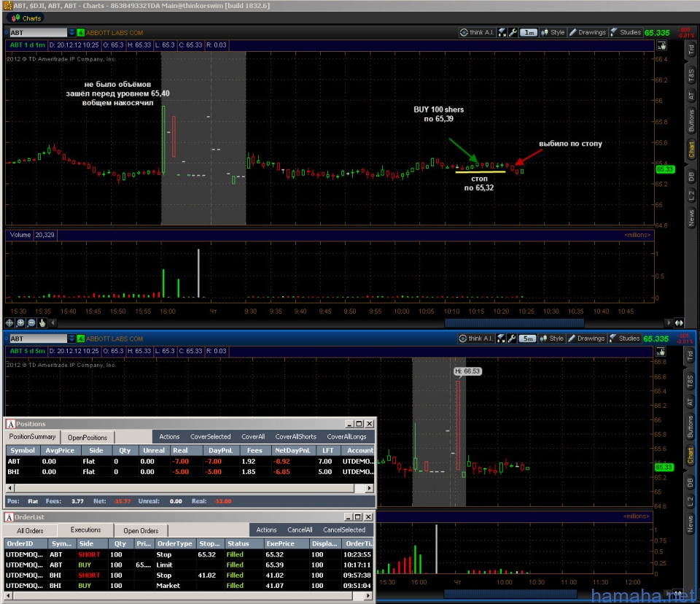Click green link number 4 in upper chart

[x=80, y=33]
